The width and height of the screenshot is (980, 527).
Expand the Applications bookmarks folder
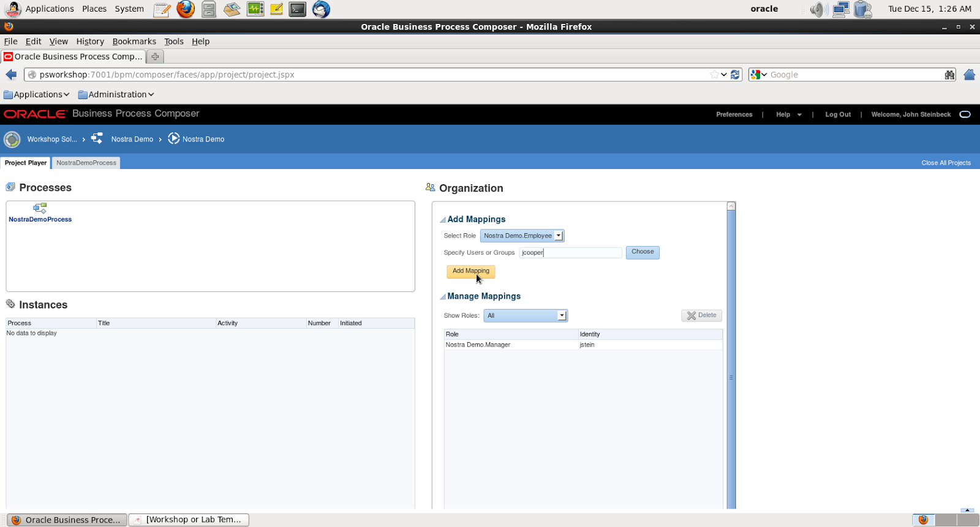(36, 94)
